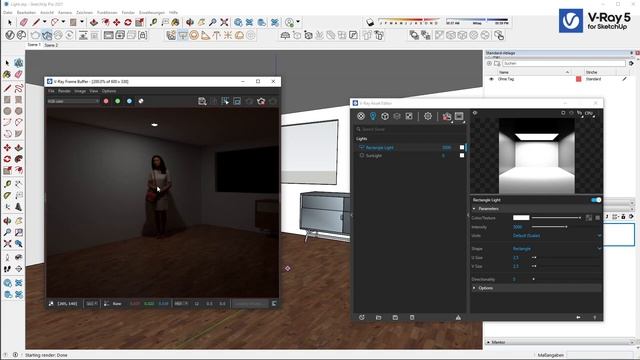The width and height of the screenshot is (640, 360).
Task: Switch to Szene 2 tab
Action: [x=51, y=45]
